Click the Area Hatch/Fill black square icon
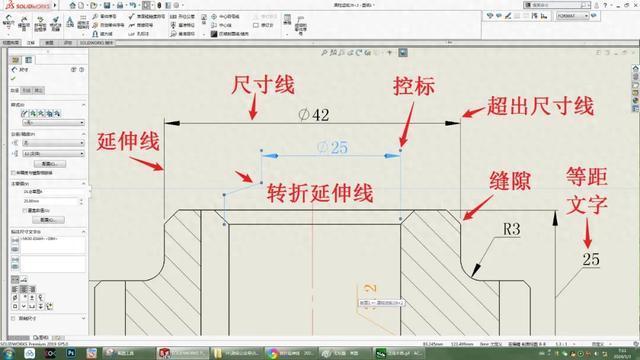This screenshot has height=360, width=640. (214, 34)
